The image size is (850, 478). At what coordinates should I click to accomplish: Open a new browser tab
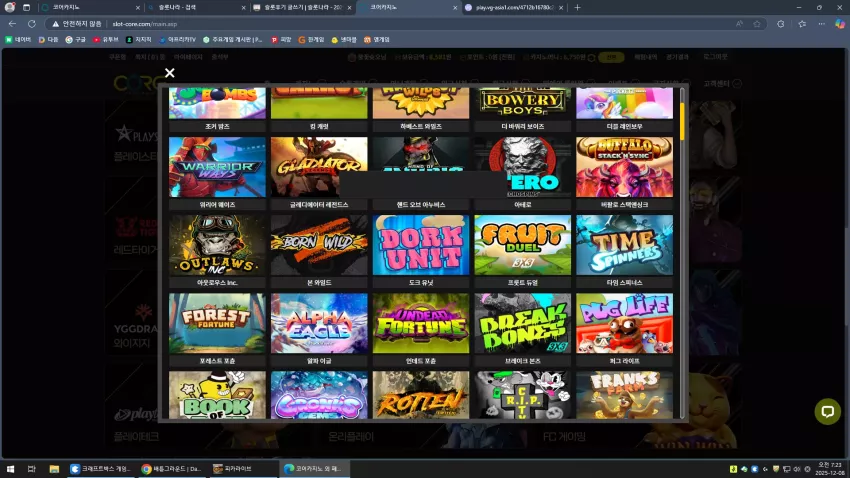point(577,8)
